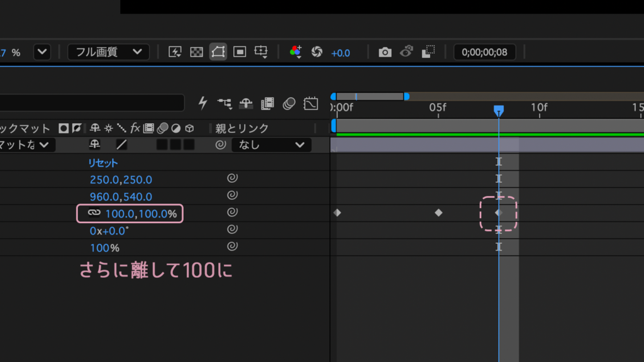Image resolution: width=644 pixels, height=362 pixels.
Task: Click the preview time 0;00;00;08 field
Action: [x=485, y=52]
